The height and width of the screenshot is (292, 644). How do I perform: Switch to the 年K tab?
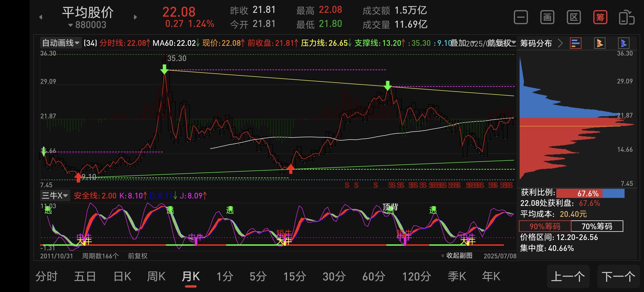pyautogui.click(x=491, y=276)
